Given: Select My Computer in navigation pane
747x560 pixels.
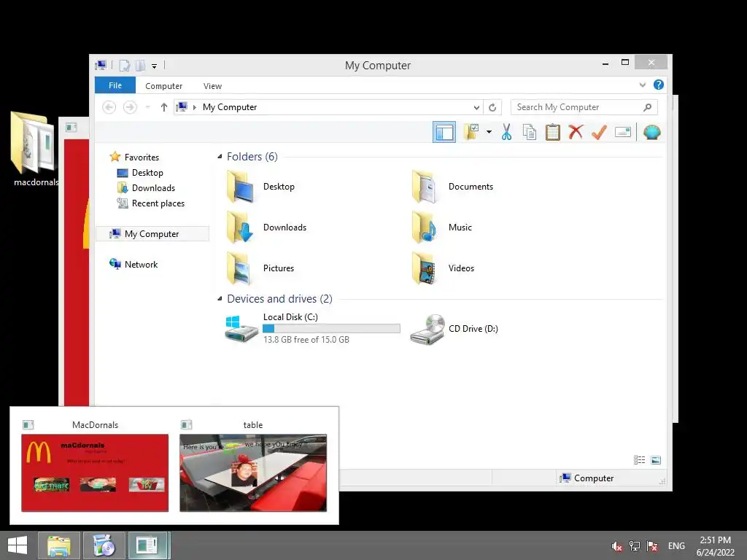Looking at the screenshot, I should [x=152, y=234].
